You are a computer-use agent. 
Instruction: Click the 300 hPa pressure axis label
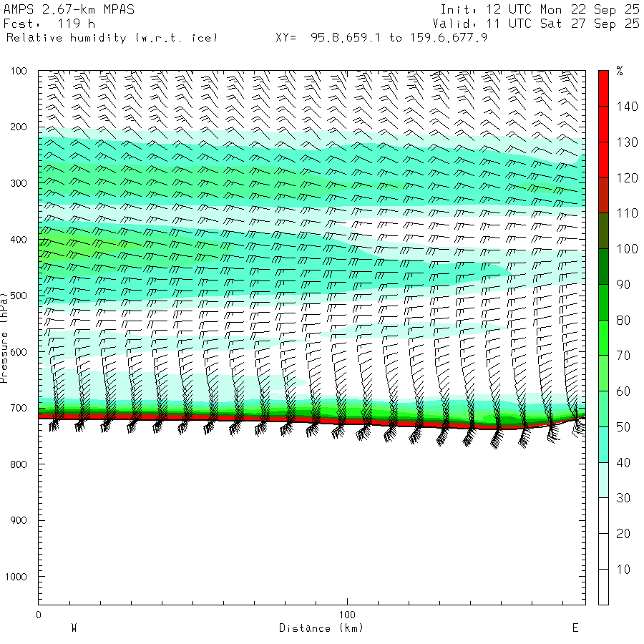(x=19, y=183)
